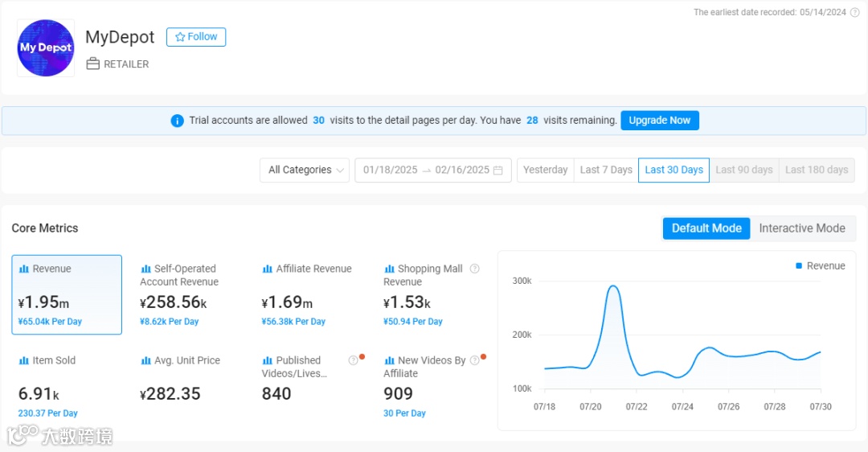
Task: Click the ¥258.56k self-operated revenue value
Action: 174,302
